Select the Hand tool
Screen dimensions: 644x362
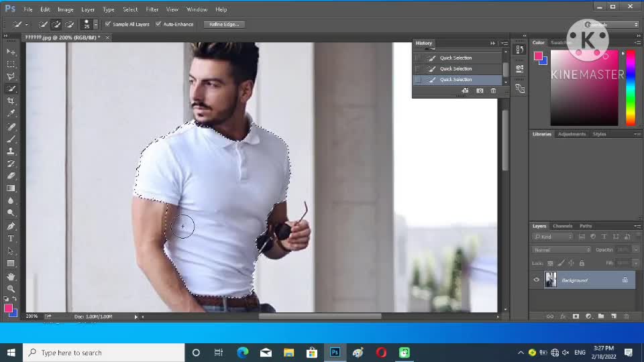11,276
